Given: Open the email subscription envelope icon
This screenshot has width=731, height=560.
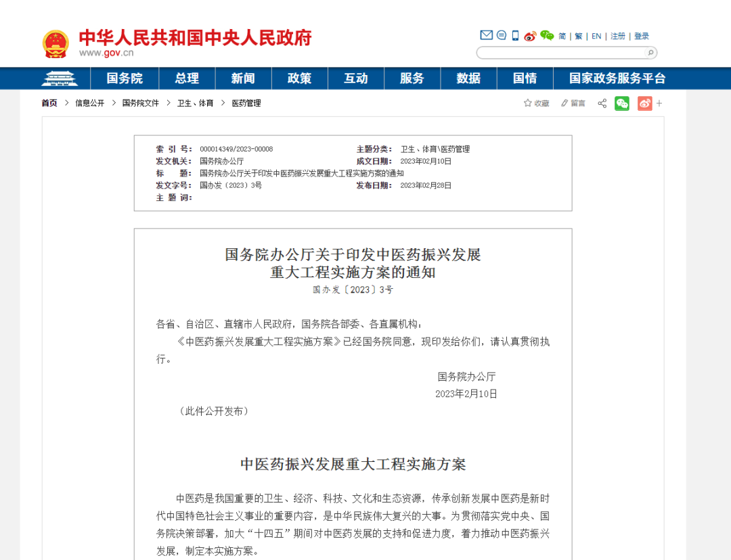Looking at the screenshot, I should [487, 35].
